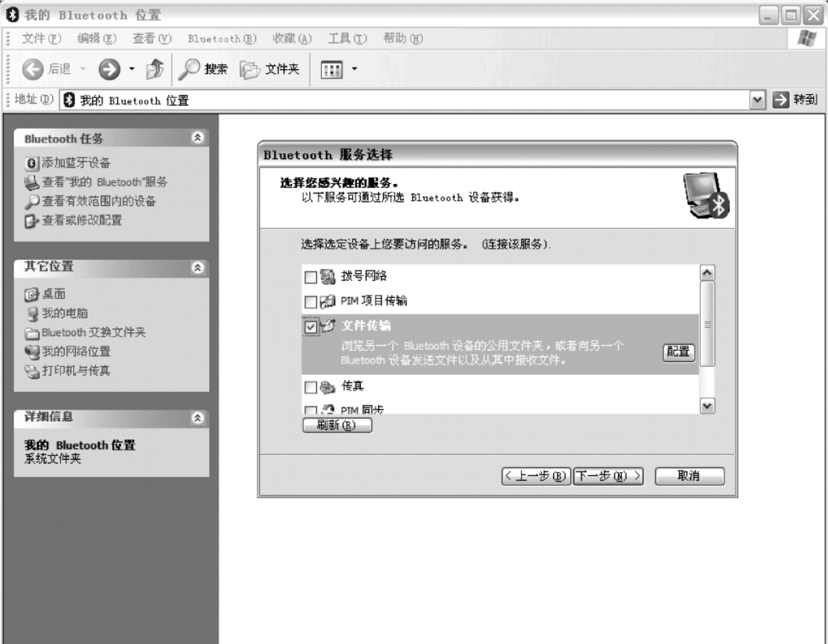Open the Search (搜索) toolbar button
Viewport: 828px width, 644px height.
(203, 69)
